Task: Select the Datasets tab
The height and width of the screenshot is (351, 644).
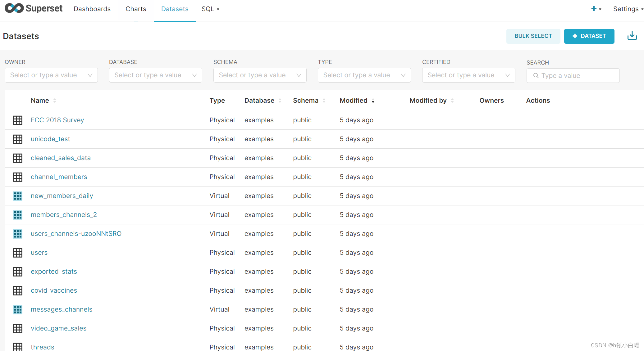Action: point(175,9)
